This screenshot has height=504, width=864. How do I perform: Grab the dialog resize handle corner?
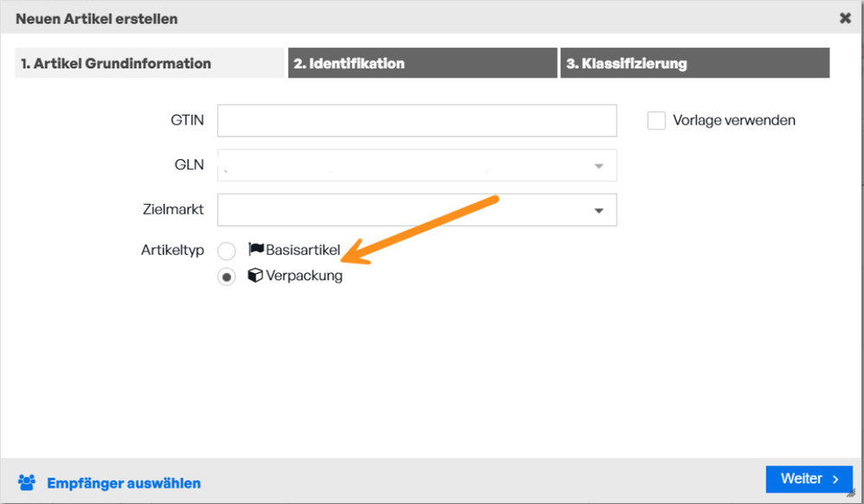tap(852, 493)
